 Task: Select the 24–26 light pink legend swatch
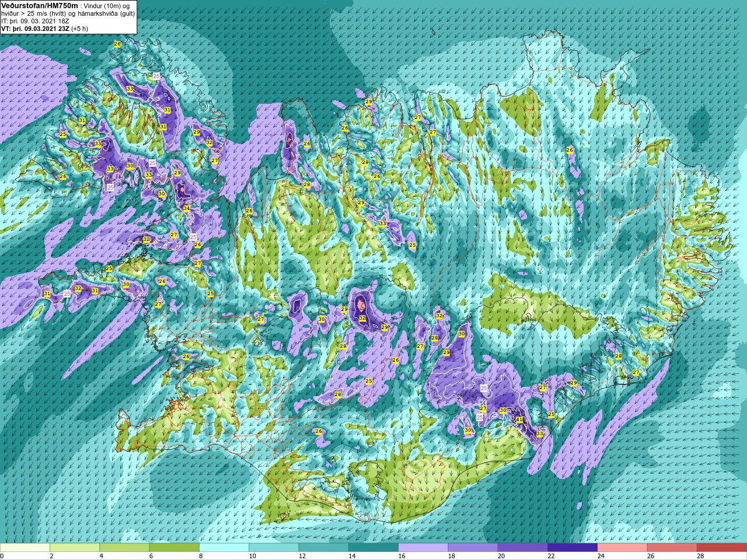click(622, 548)
